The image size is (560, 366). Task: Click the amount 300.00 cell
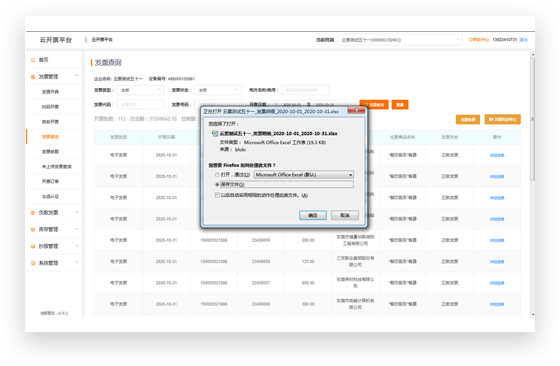point(308,304)
